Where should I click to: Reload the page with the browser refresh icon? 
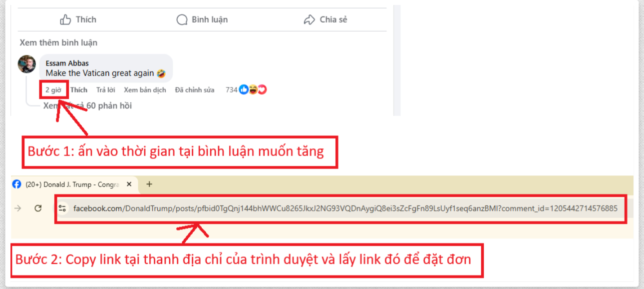(x=38, y=208)
